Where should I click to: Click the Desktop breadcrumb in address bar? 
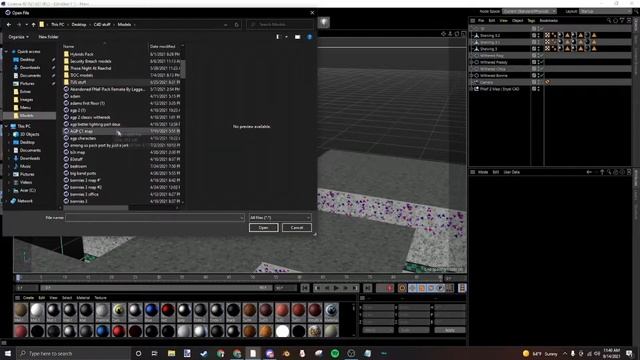(x=79, y=24)
